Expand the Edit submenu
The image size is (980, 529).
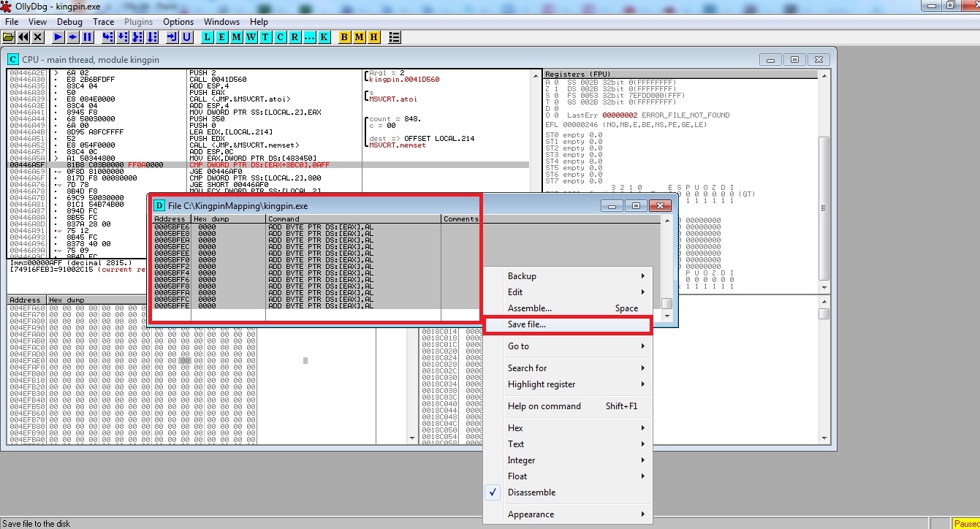point(567,292)
